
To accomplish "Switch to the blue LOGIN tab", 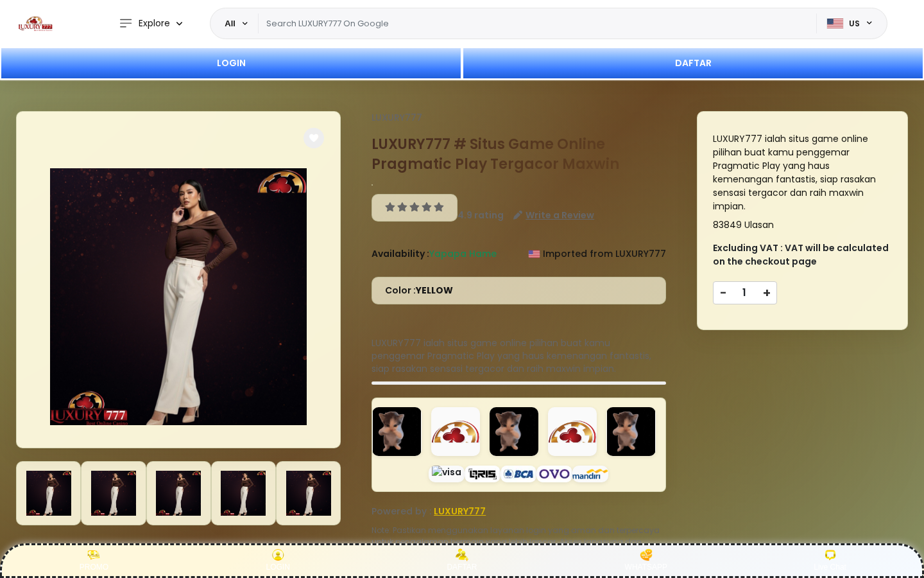I will [231, 63].
